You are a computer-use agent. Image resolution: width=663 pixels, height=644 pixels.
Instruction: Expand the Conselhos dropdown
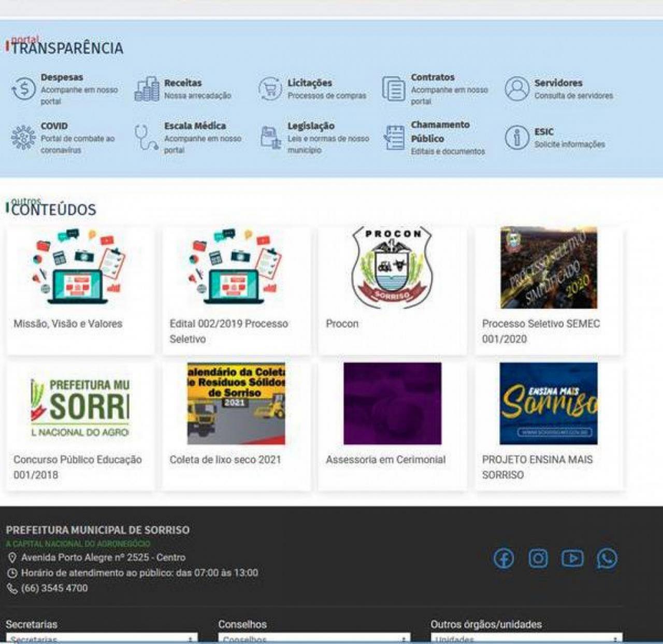[x=314, y=639]
